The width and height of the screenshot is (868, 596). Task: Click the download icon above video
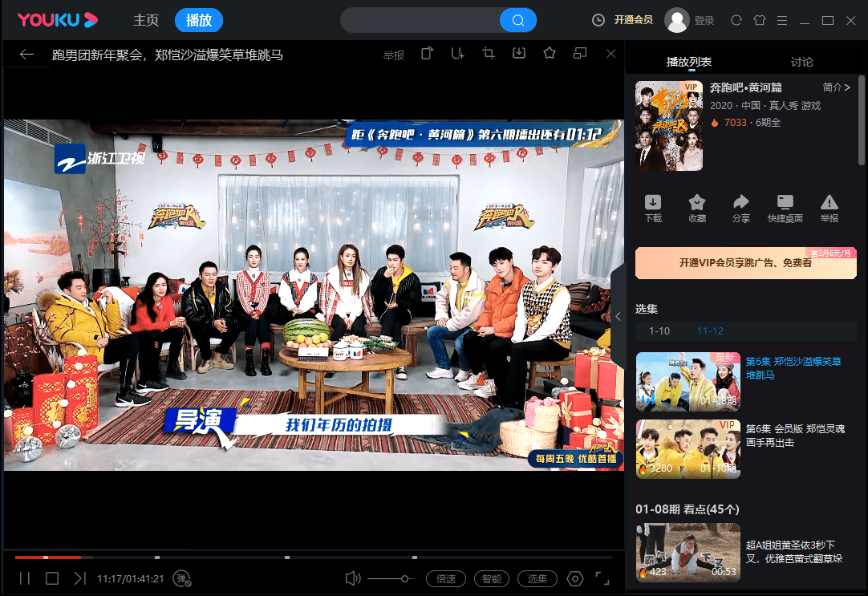tap(519, 53)
